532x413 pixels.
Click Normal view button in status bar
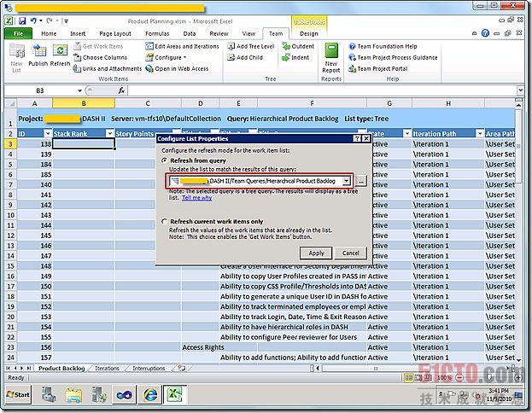click(x=408, y=377)
